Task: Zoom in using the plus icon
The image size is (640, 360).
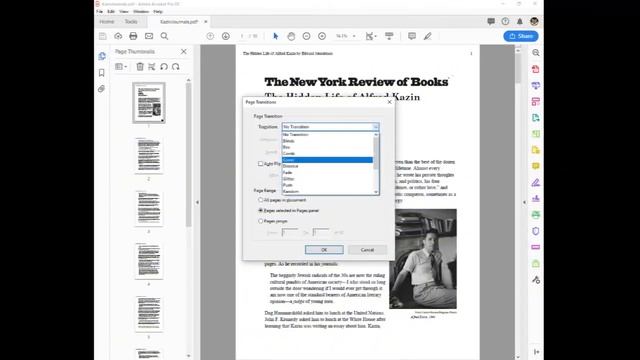Action: tap(322, 36)
